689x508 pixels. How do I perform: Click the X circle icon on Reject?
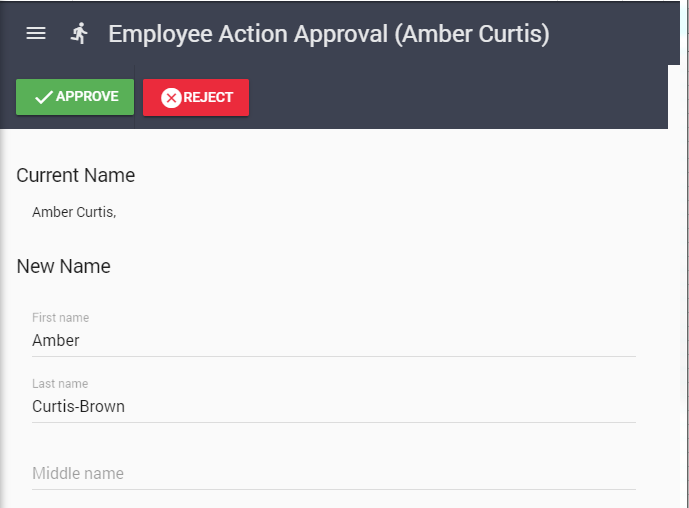point(171,97)
